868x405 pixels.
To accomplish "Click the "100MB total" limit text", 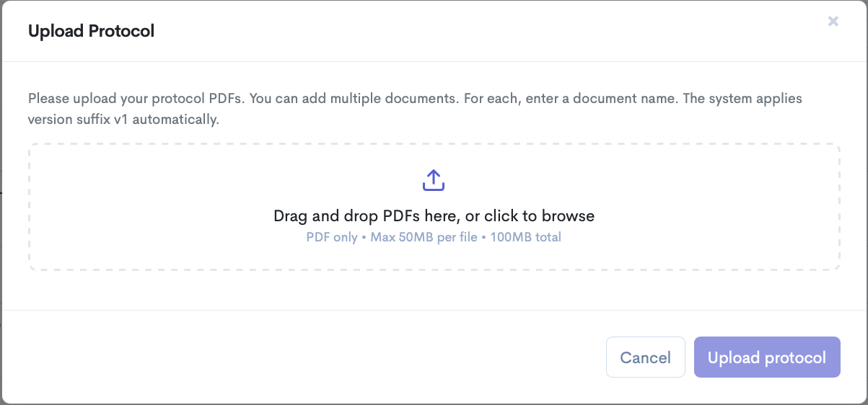I will coord(525,237).
